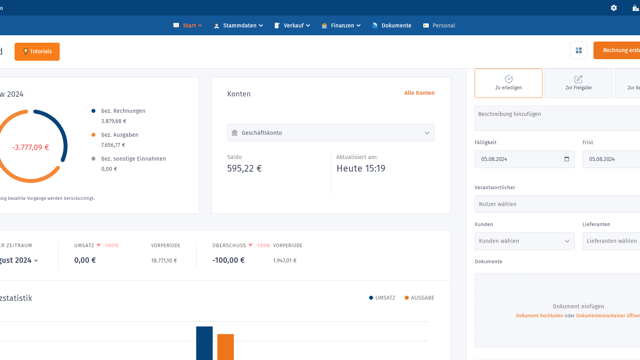Click the Dokumentencontainer öffnen link
Screen dimensions: 640x360
click(608, 316)
